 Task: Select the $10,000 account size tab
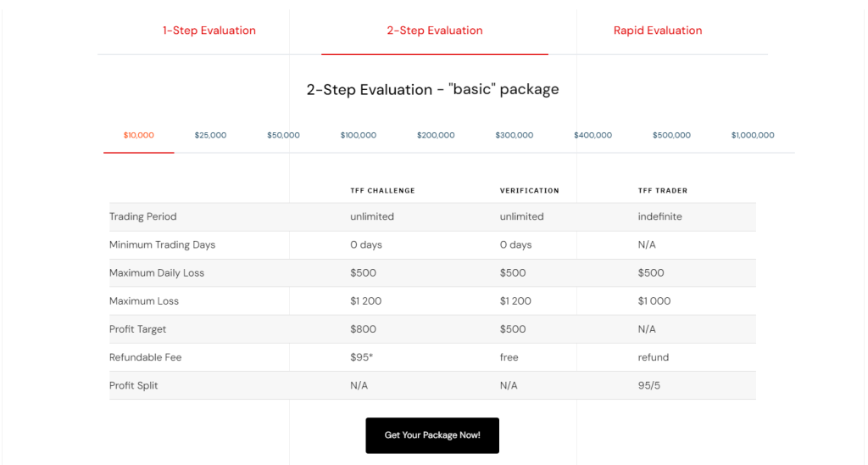pyautogui.click(x=138, y=135)
